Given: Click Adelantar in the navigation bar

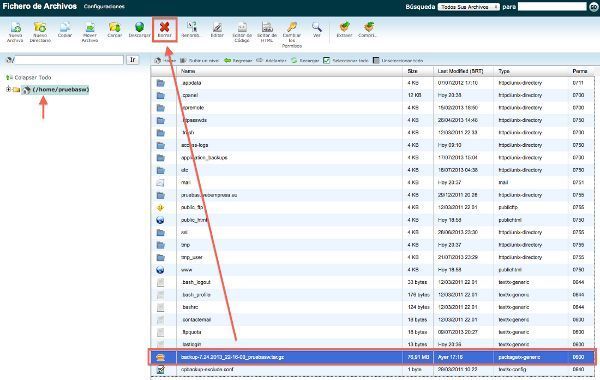Looking at the screenshot, I should (x=271, y=60).
